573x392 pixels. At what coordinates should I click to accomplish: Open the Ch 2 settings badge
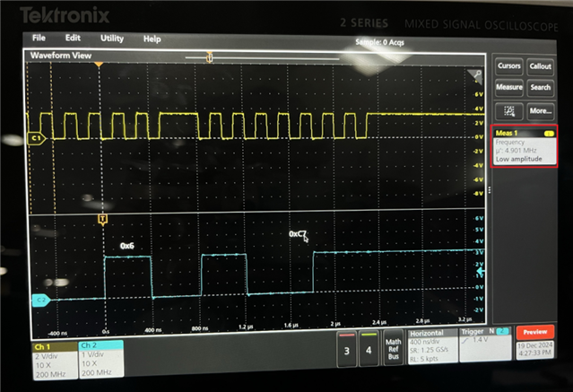tap(100, 359)
